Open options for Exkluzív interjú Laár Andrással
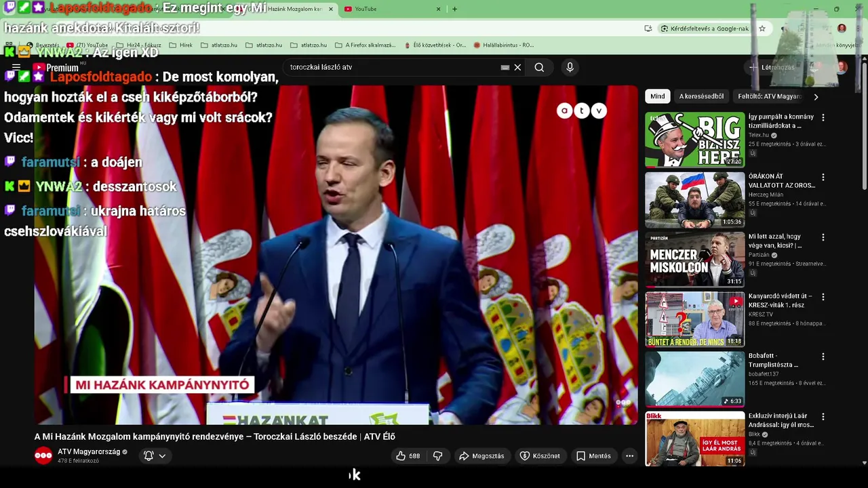 click(823, 417)
